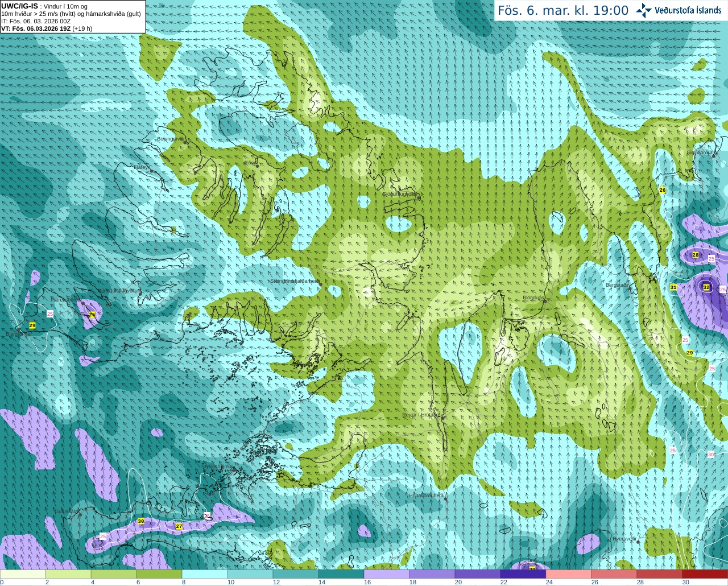728x586 pixels.
Task: Click the yellow 31 gust marker
Action: click(x=673, y=287)
